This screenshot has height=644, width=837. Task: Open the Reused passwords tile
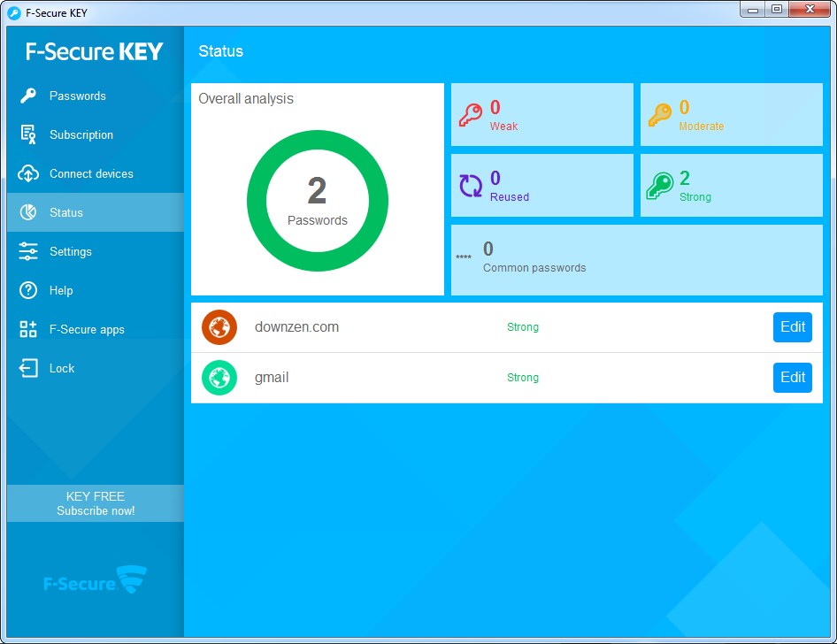[542, 185]
